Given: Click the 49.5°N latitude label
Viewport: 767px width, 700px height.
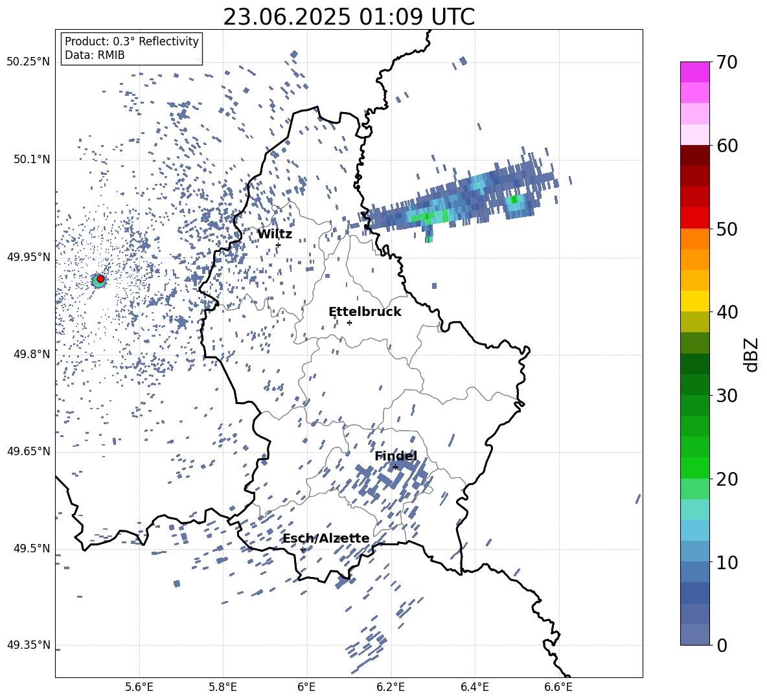Looking at the screenshot, I should (31, 548).
